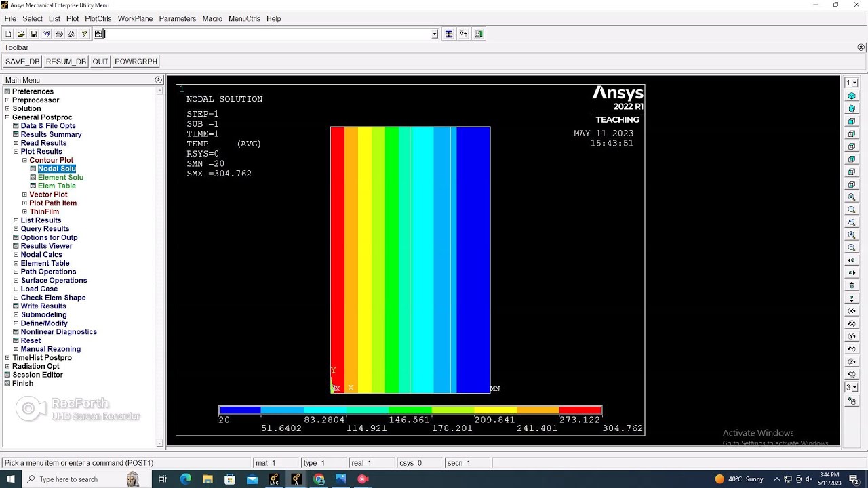Pan the model up arrow icon
Image resolution: width=868 pixels, height=488 pixels.
(x=852, y=285)
